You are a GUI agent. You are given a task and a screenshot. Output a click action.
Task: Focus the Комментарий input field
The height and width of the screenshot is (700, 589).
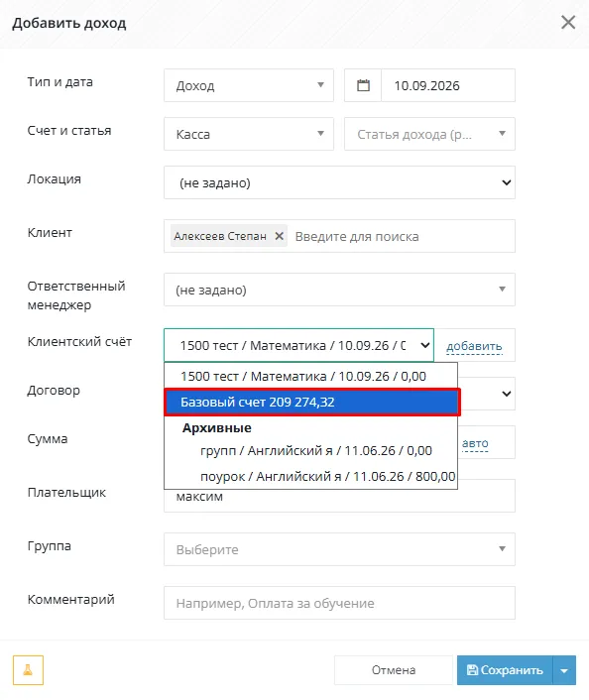click(x=339, y=603)
